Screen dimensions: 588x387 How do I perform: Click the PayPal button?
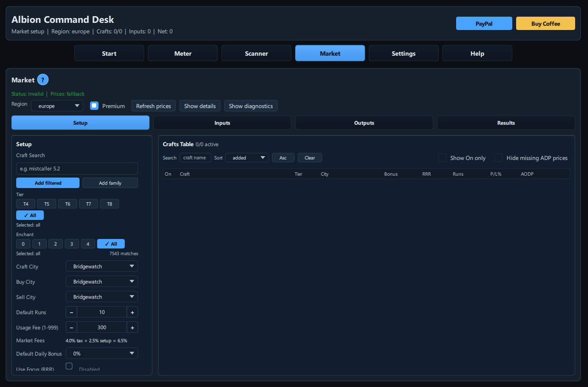484,23
